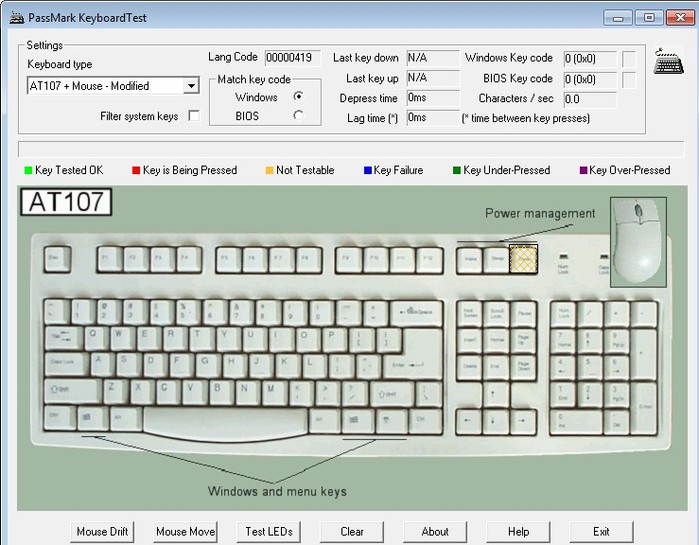
Task: Click the Last key down value field
Action: coord(433,58)
